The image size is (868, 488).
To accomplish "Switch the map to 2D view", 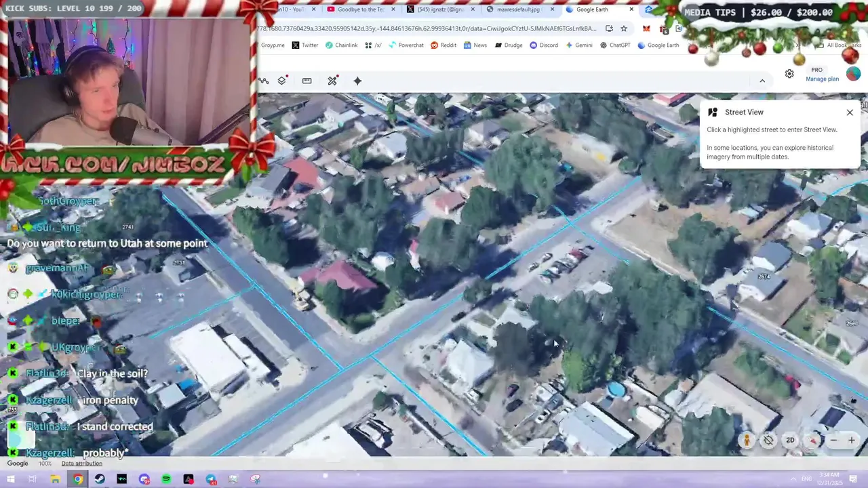I will point(790,441).
